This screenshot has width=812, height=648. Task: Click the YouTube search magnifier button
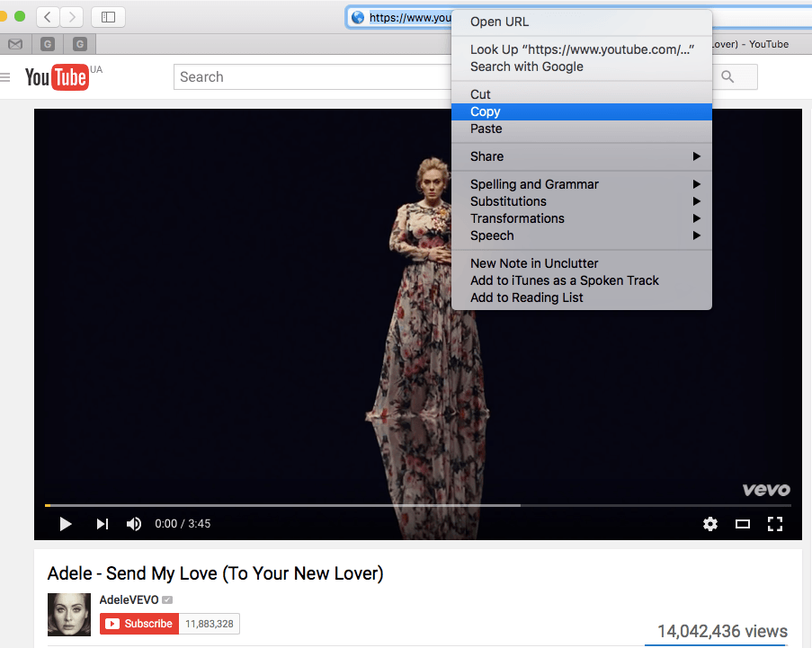coord(727,77)
